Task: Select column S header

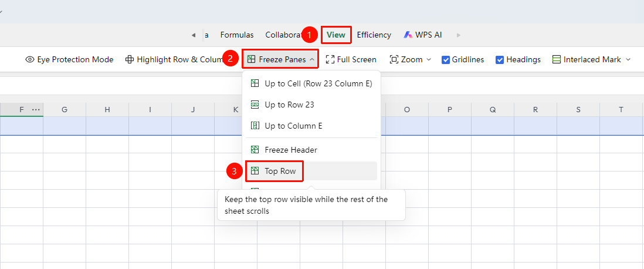Action: coord(578,110)
